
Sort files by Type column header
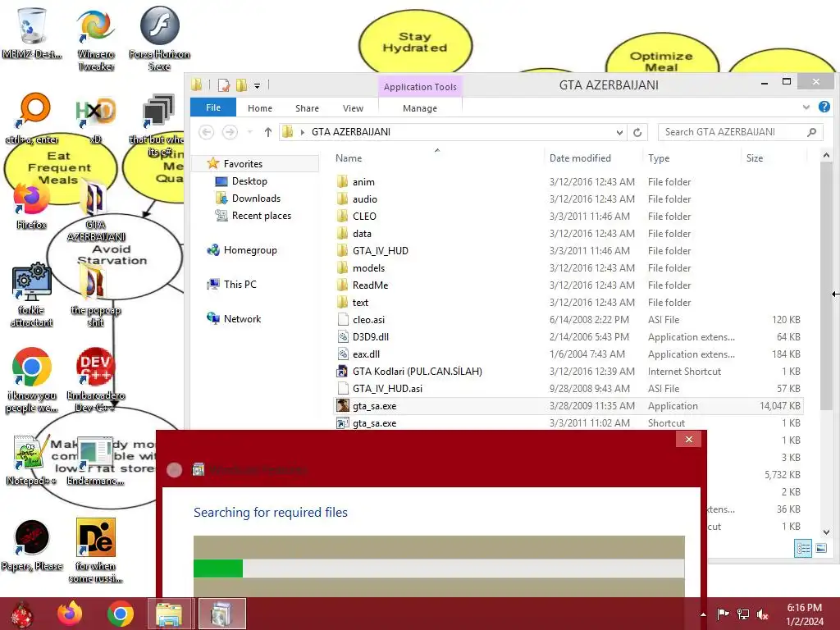click(x=659, y=158)
